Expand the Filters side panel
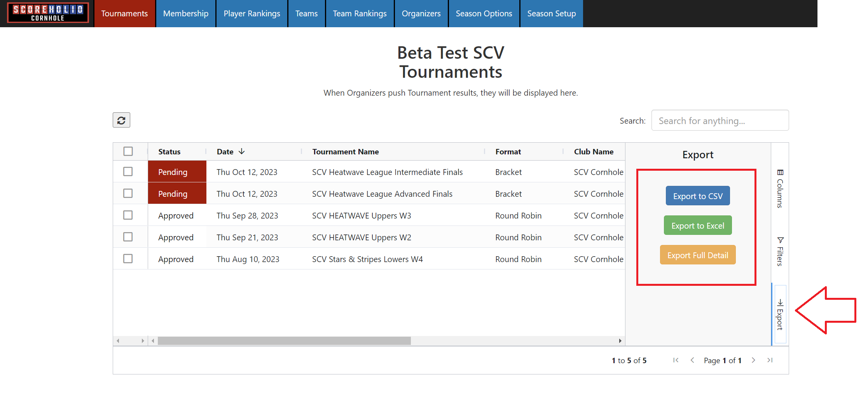 (x=780, y=251)
